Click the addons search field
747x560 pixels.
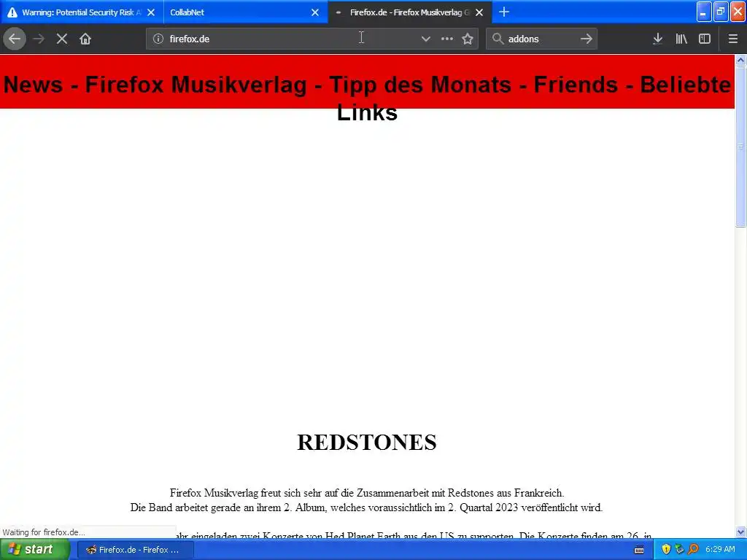pos(541,39)
